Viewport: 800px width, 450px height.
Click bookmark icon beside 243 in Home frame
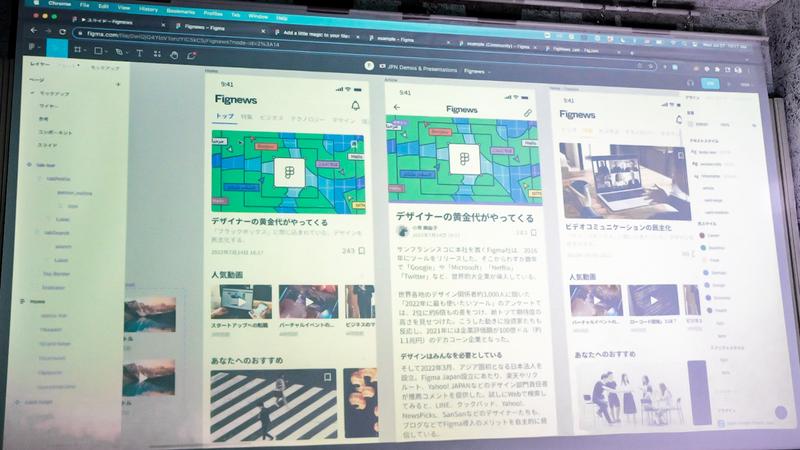point(361,251)
